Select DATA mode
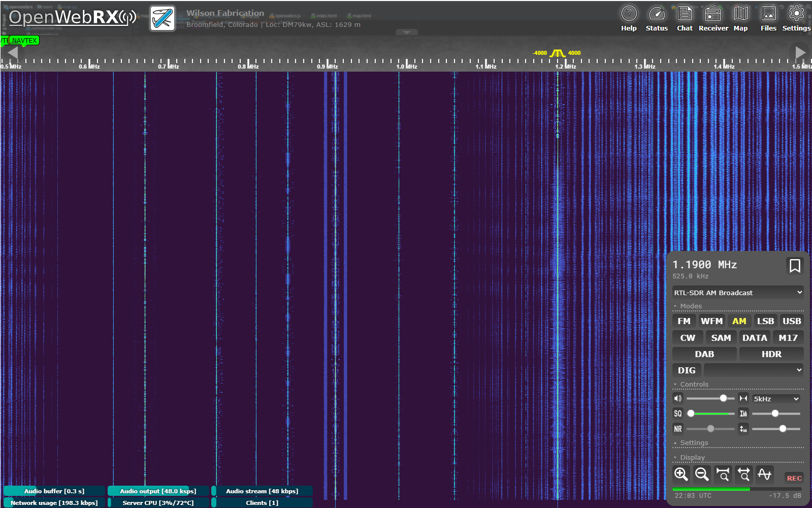Screen dimensions: 812x508 [755, 338]
